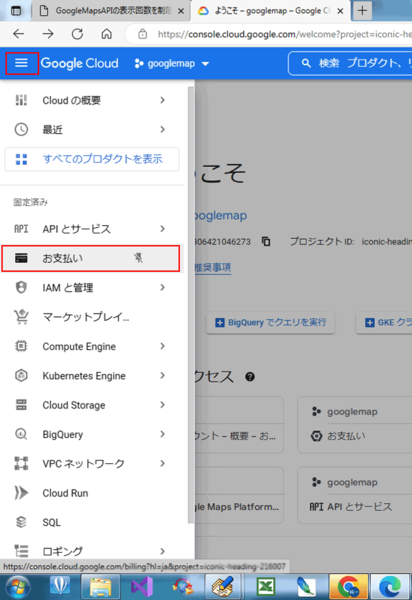
Task: Click the Windows Start button
Action: [x=18, y=587]
